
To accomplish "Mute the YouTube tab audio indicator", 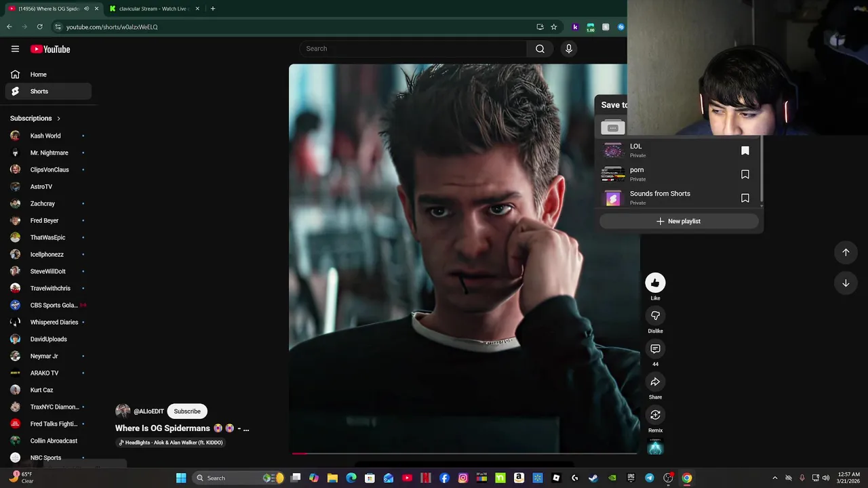I will [x=86, y=8].
